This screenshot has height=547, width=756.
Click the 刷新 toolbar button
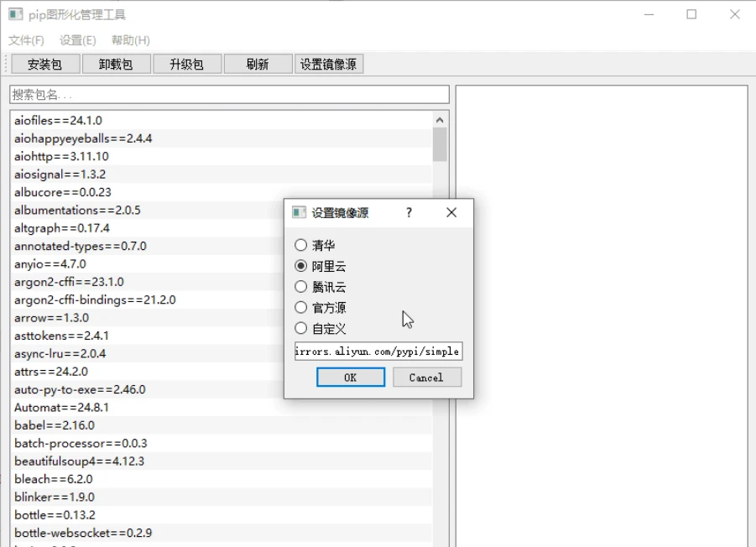258,64
